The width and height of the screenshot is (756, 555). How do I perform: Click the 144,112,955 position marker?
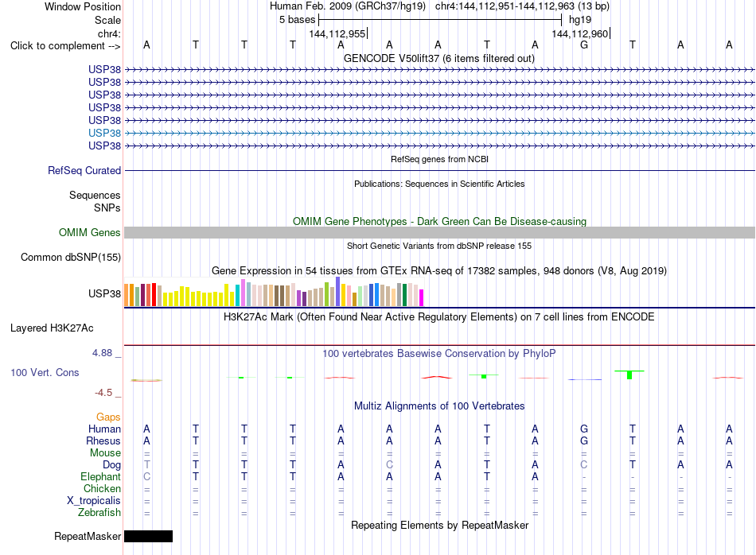tap(337, 33)
